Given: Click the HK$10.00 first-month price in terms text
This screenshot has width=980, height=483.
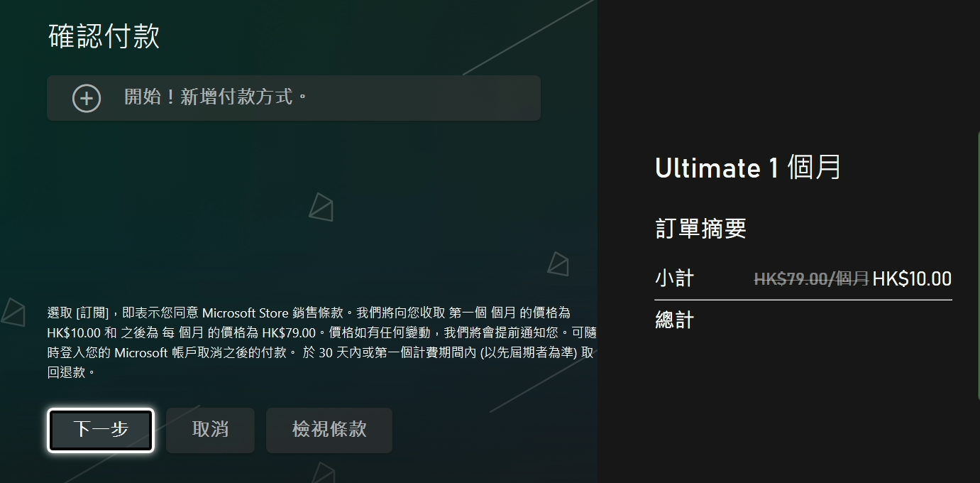Looking at the screenshot, I should (70, 334).
